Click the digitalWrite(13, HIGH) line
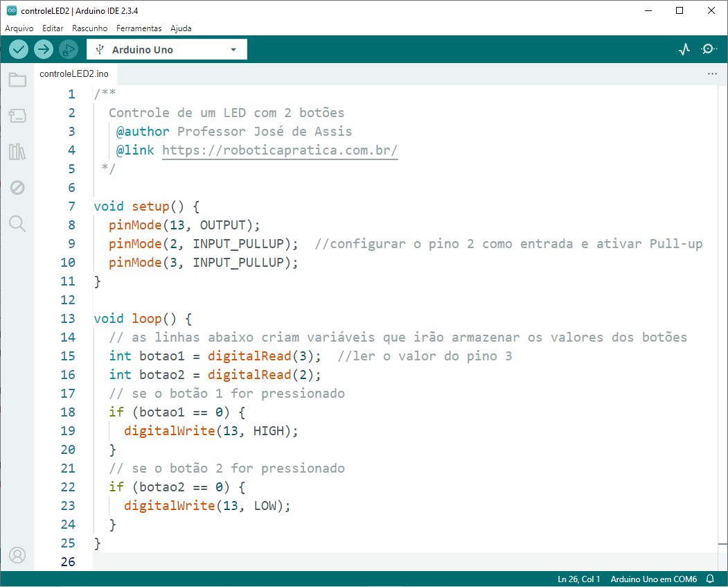Image resolution: width=728 pixels, height=587 pixels. pyautogui.click(x=211, y=431)
